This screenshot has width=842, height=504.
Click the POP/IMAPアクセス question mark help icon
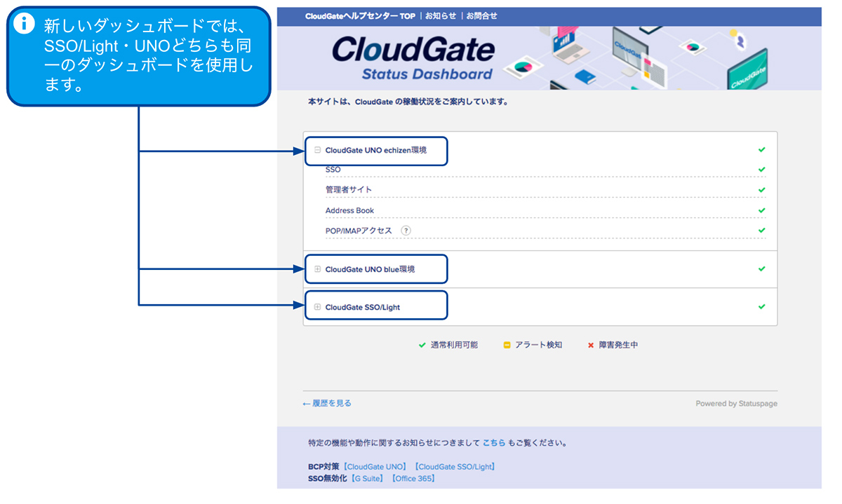click(406, 231)
